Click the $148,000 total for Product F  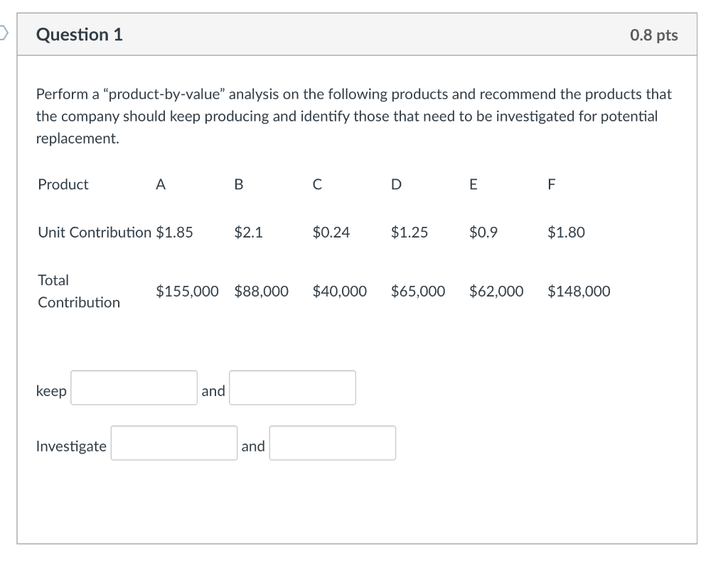579,291
